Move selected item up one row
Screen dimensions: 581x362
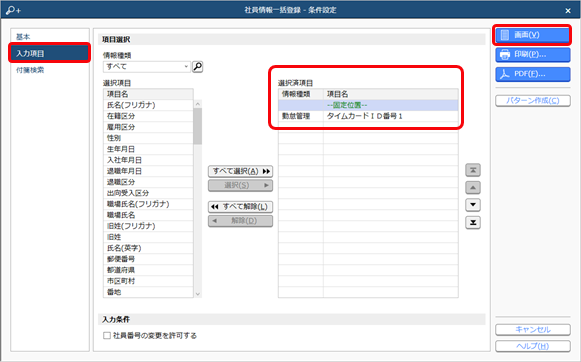[x=473, y=187]
